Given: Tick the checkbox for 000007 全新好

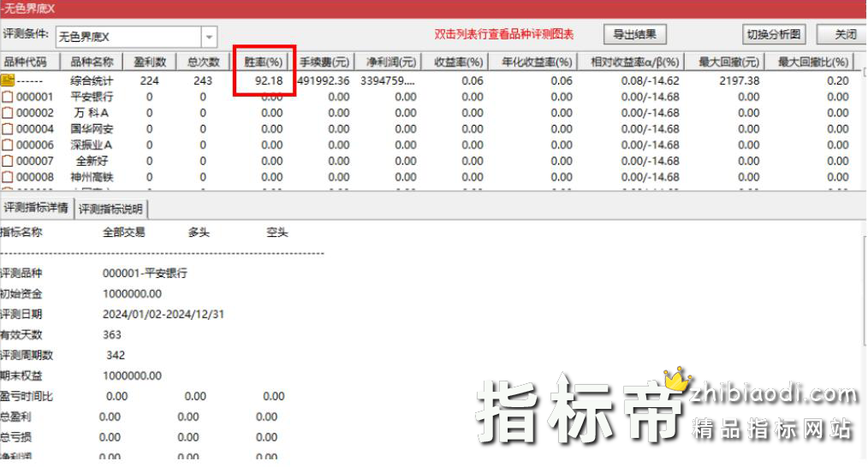Looking at the screenshot, I should click(x=7, y=161).
